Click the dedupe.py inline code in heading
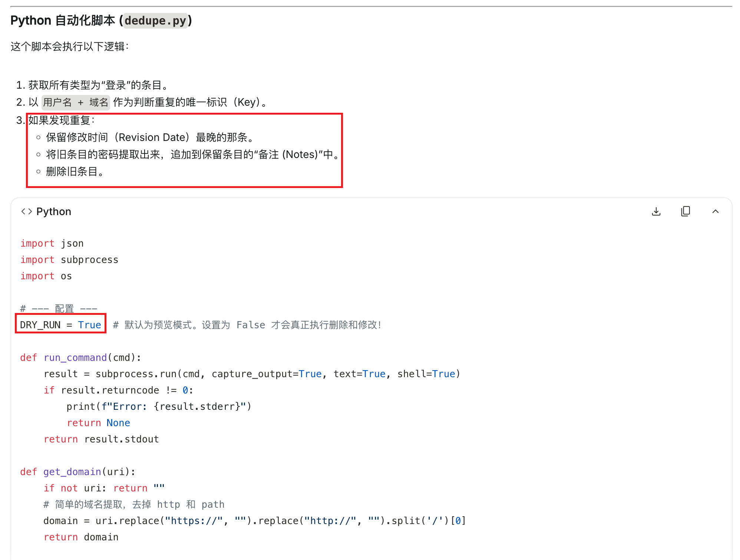This screenshot has height=560, width=740. coord(155,20)
